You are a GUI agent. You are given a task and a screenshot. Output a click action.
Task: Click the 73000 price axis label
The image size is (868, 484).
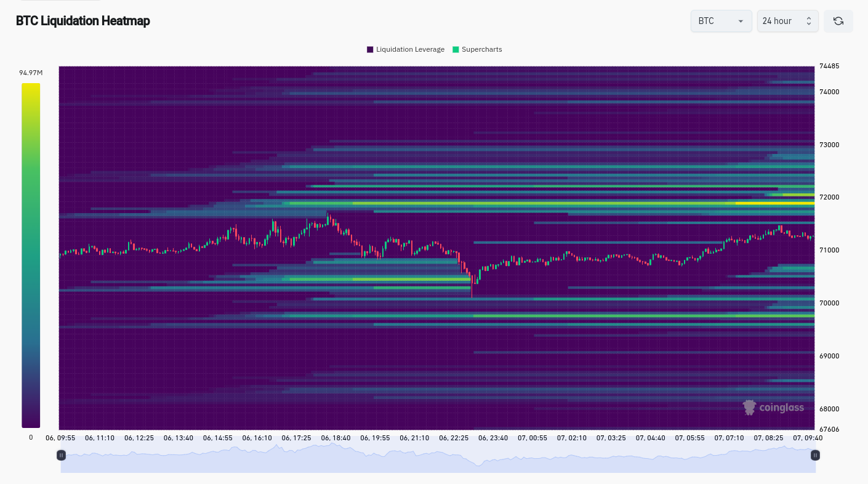[829, 145]
